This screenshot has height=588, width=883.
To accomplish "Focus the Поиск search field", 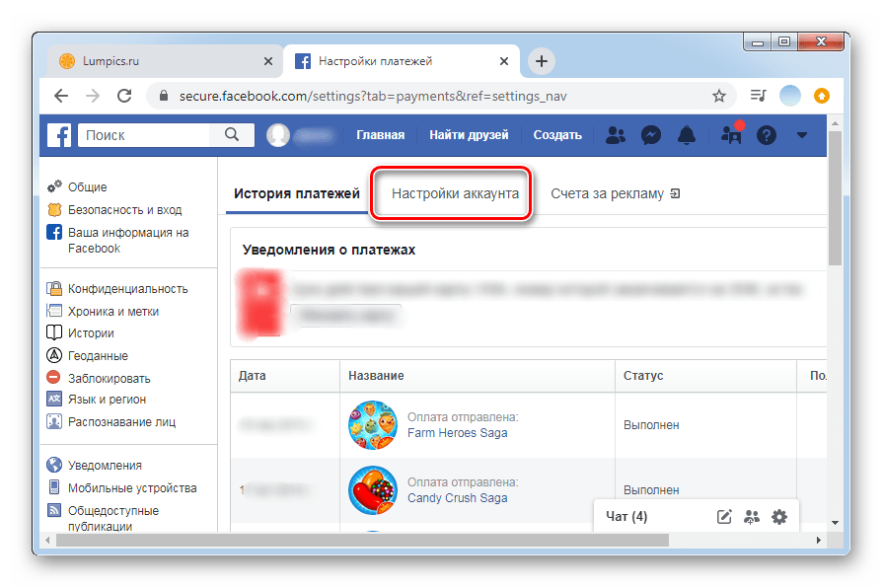I will click(x=144, y=135).
